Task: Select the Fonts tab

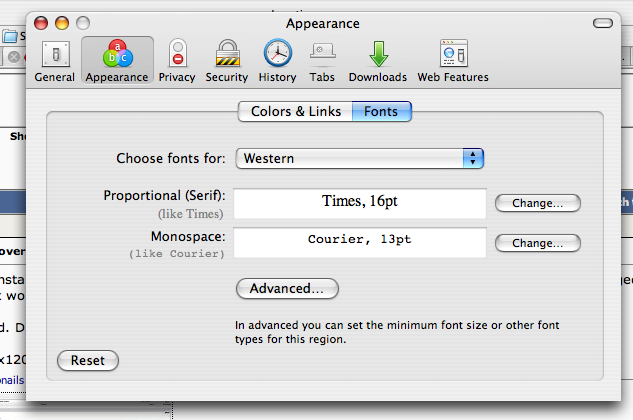Action: pos(381,111)
